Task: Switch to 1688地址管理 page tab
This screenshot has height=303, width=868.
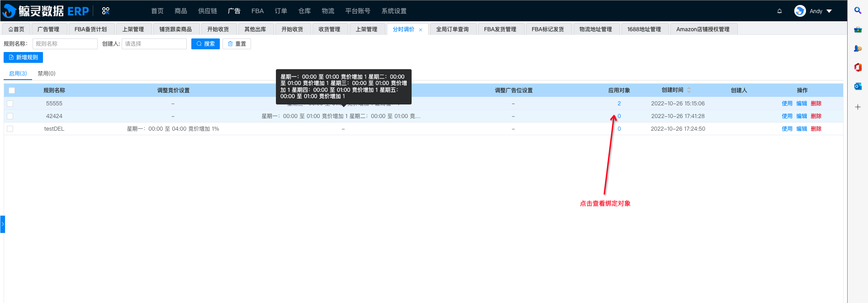Action: [644, 29]
